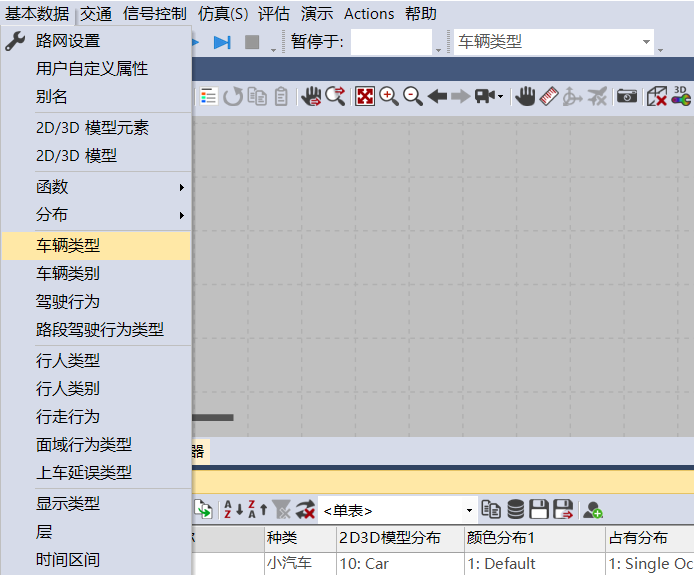The image size is (694, 575).
Task: Open the 仿真(S) menu
Action: 223,14
